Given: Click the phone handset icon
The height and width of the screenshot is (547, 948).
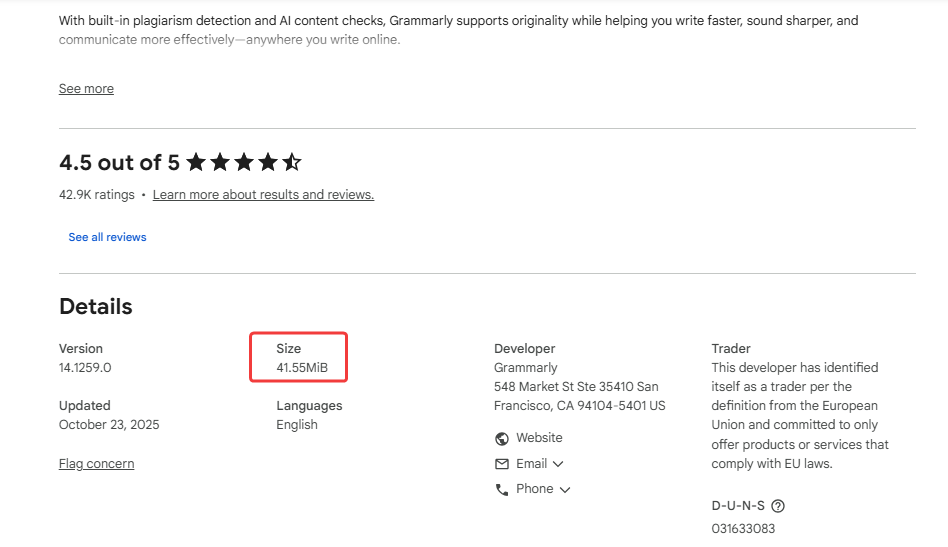Looking at the screenshot, I should (502, 489).
